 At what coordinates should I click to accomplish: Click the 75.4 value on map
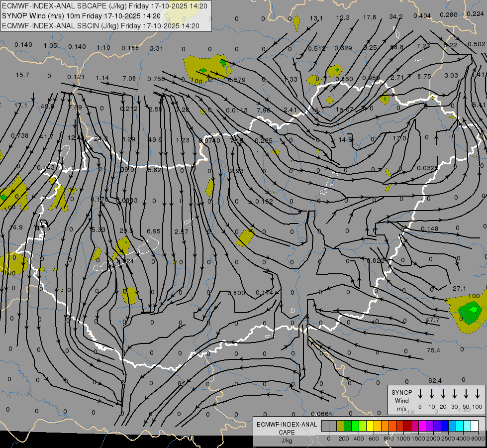(x=434, y=350)
